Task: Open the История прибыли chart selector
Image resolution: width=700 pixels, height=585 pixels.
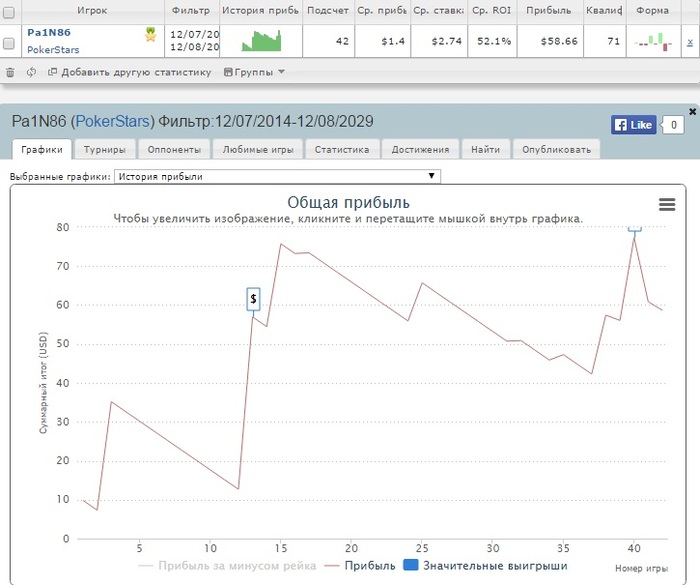Action: (x=277, y=176)
